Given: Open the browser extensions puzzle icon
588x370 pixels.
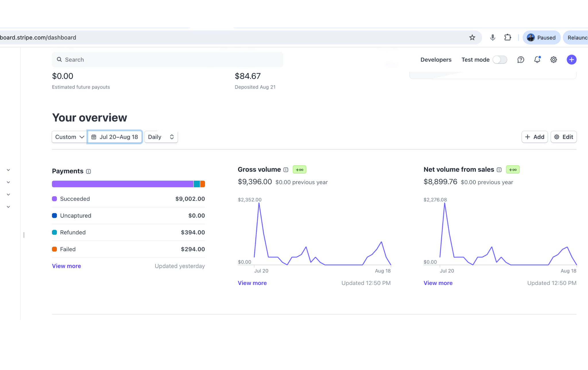Looking at the screenshot, I should [508, 38].
